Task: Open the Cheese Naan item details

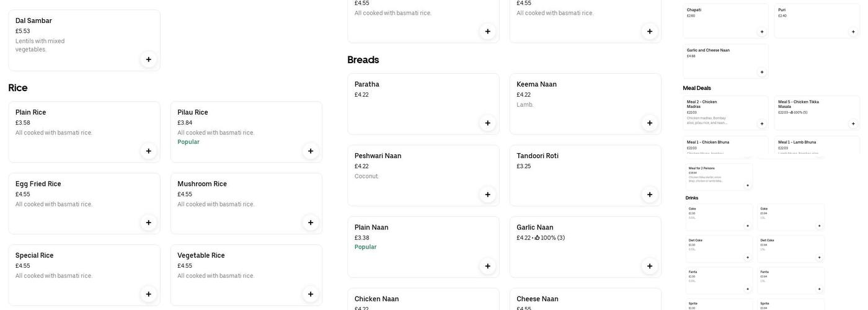Action: point(585,299)
